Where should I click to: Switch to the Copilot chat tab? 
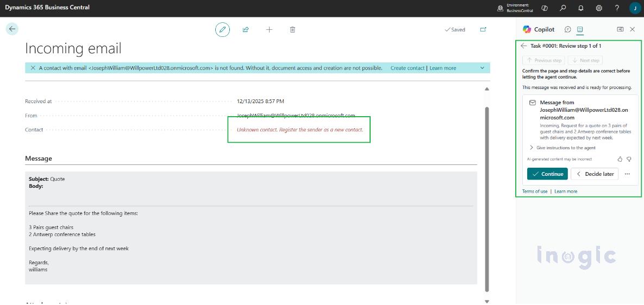click(568, 29)
